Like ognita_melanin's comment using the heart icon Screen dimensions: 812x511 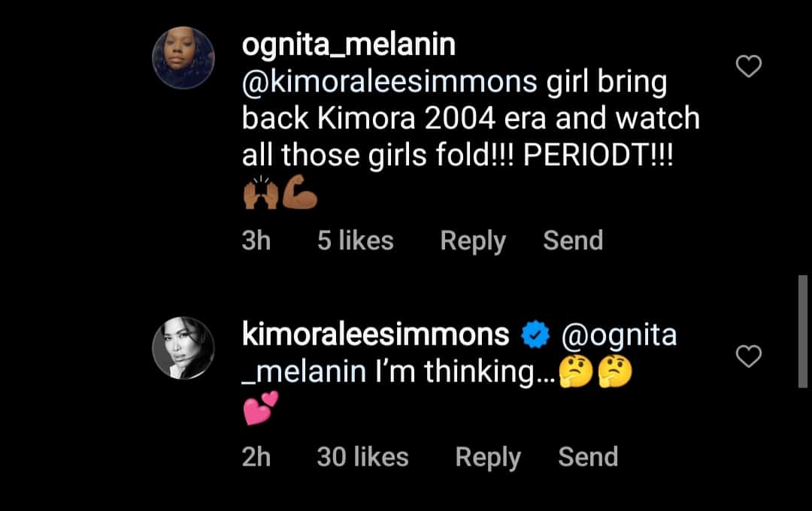click(x=748, y=66)
